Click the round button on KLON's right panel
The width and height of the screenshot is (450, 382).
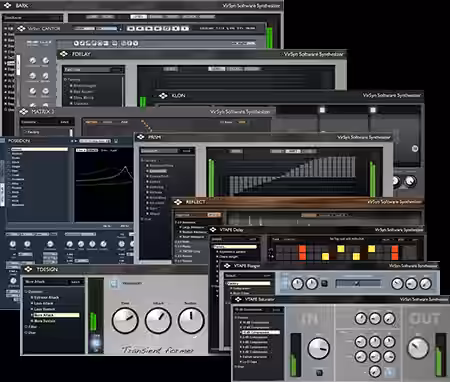(415, 149)
